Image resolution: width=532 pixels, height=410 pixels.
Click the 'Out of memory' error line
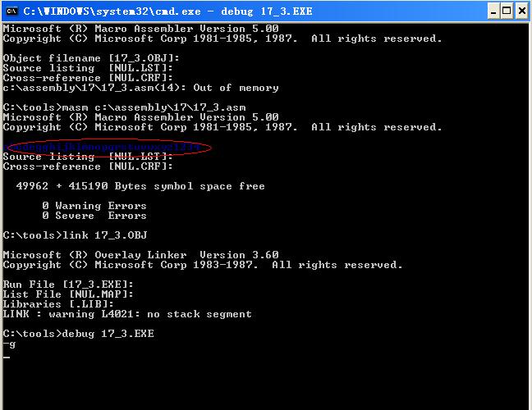click(141, 88)
